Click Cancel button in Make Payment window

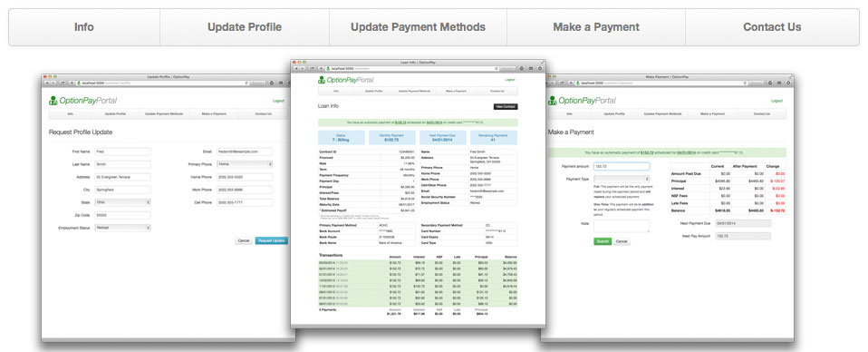click(x=622, y=241)
